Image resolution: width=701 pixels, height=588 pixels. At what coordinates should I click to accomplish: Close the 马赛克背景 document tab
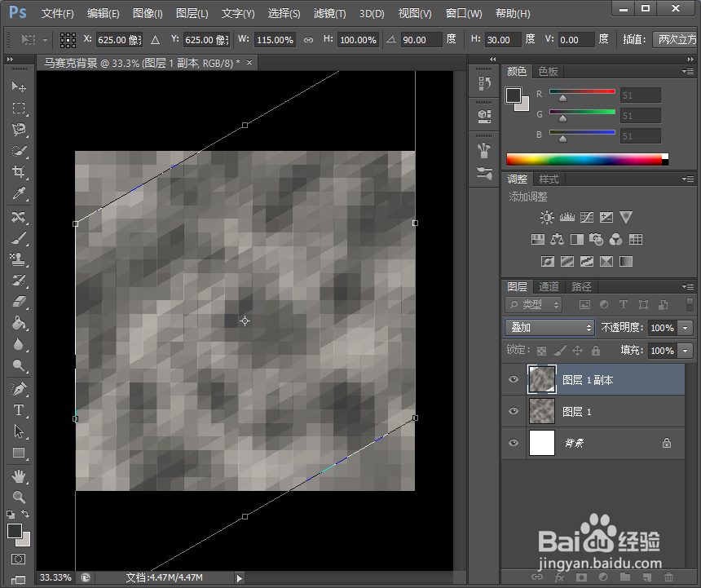249,62
